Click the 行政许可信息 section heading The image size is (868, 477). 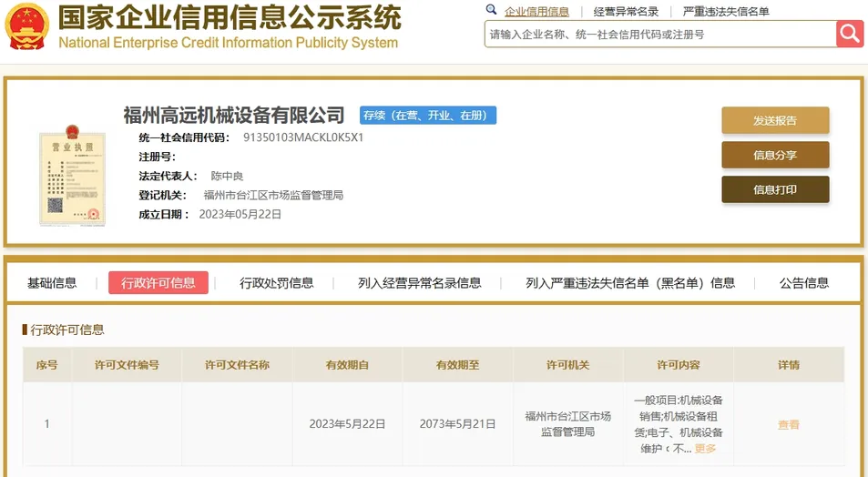(67, 330)
